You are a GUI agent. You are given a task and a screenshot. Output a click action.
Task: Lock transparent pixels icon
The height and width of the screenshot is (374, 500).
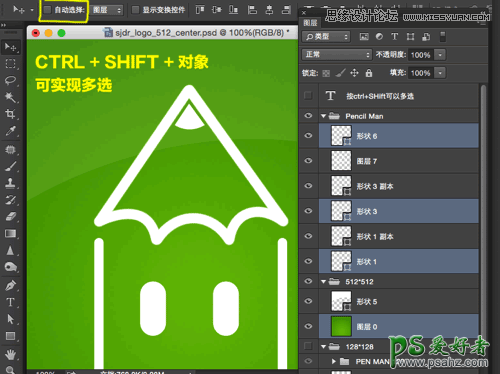click(x=326, y=73)
